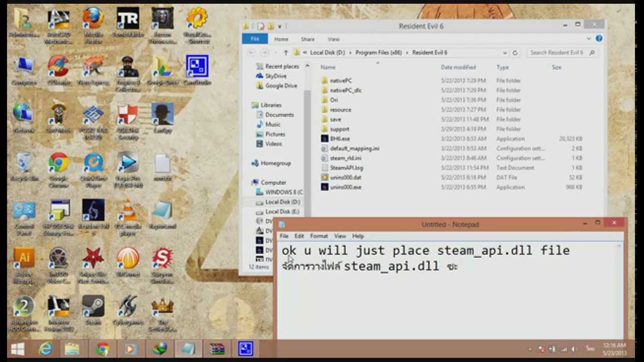This screenshot has height=362, width=644.
Task: Show hidden system tray icons arrow
Action: (x=530, y=349)
